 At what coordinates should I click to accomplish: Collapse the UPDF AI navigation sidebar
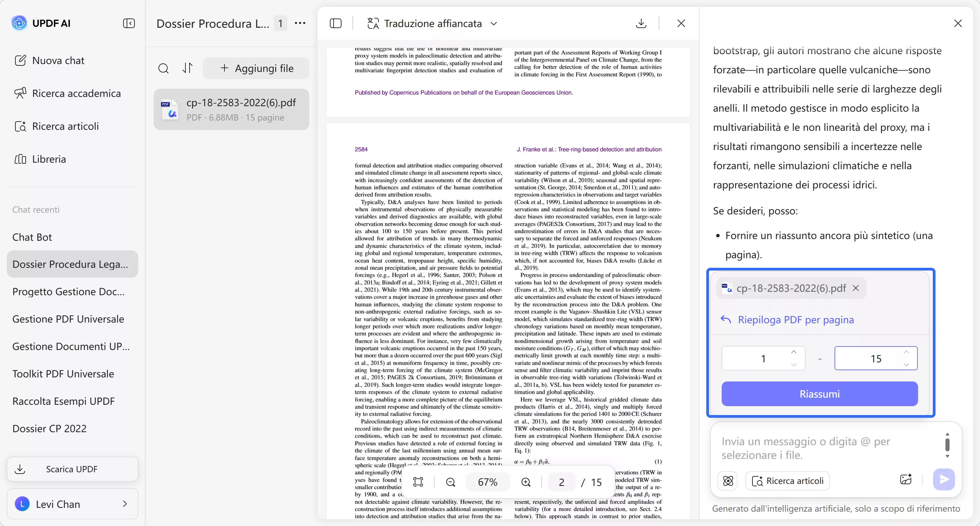pos(129,23)
